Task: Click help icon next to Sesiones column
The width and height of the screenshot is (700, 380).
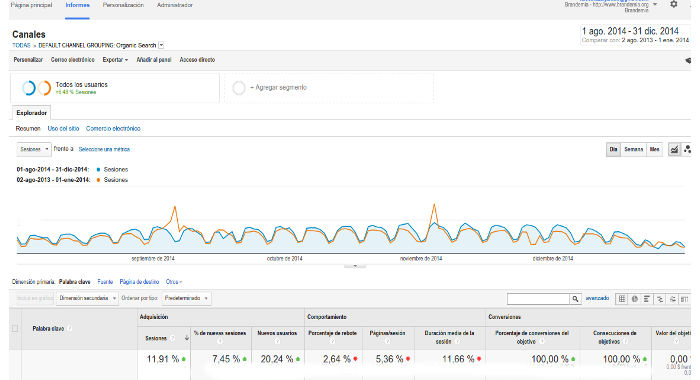Action: coord(173,338)
